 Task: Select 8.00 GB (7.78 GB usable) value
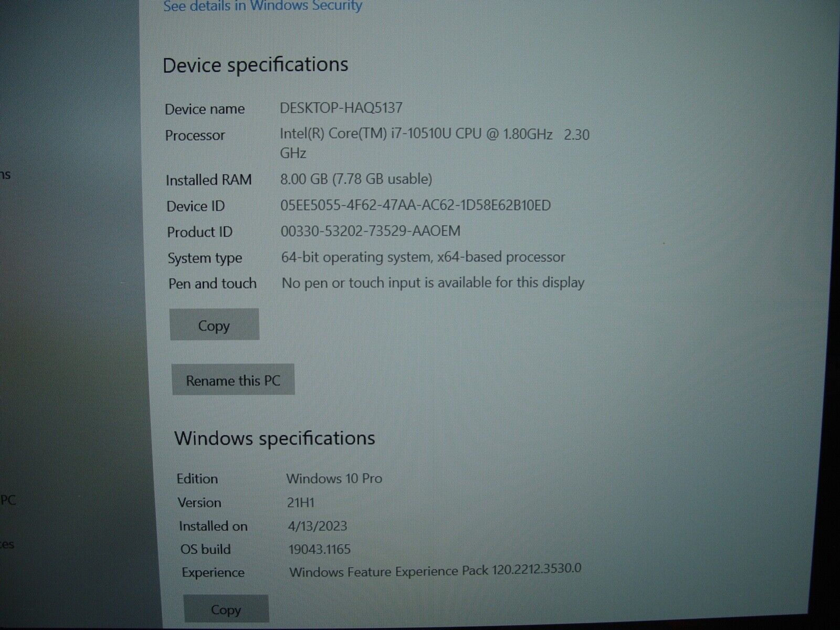(x=356, y=179)
